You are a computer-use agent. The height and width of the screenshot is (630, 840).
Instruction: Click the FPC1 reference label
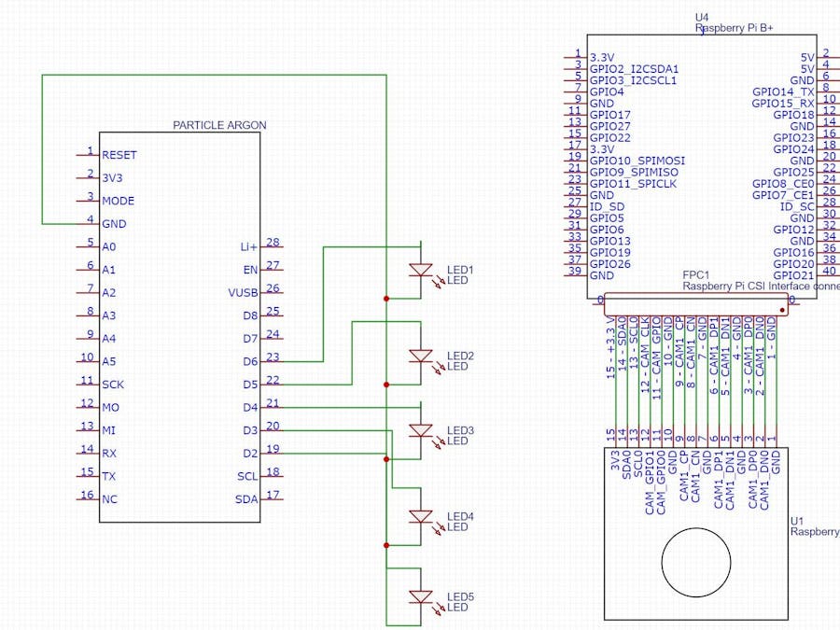[695, 274]
